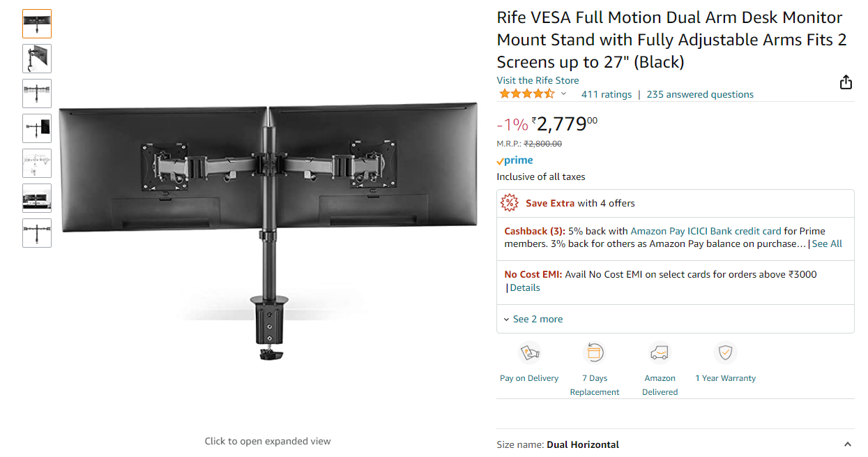This screenshot has height=457, width=868.
Task: Click the 7 Days Replacement icon
Action: pyautogui.click(x=594, y=352)
